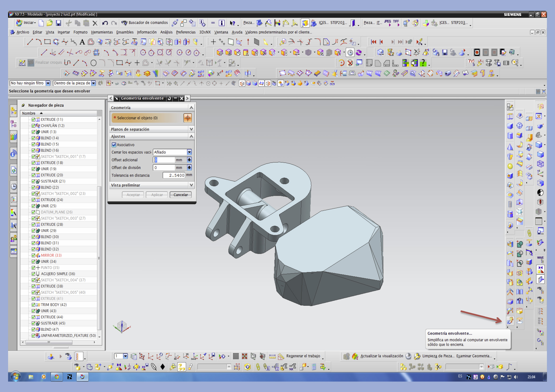555x392 pixels.
Task: Open Buscador de comandos
Action: (x=145, y=23)
